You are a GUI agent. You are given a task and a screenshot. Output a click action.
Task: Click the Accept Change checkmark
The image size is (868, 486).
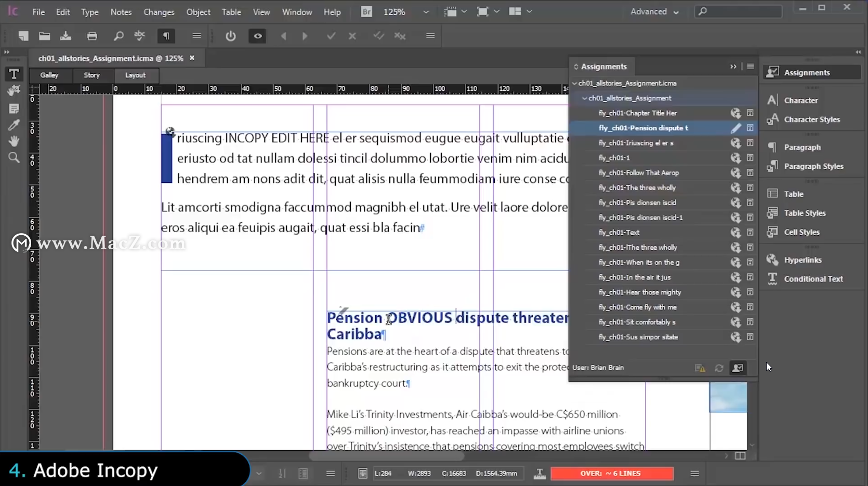click(331, 36)
